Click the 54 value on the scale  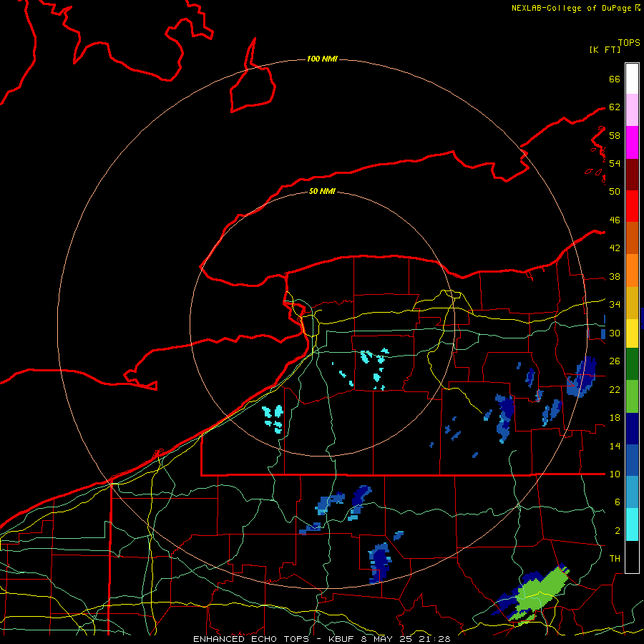[x=615, y=163]
